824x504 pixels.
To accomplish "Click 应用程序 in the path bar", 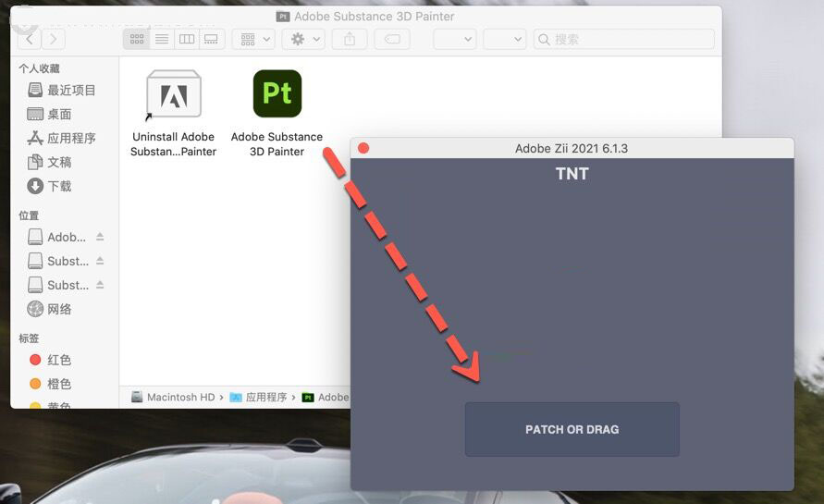I will pyautogui.click(x=258, y=398).
